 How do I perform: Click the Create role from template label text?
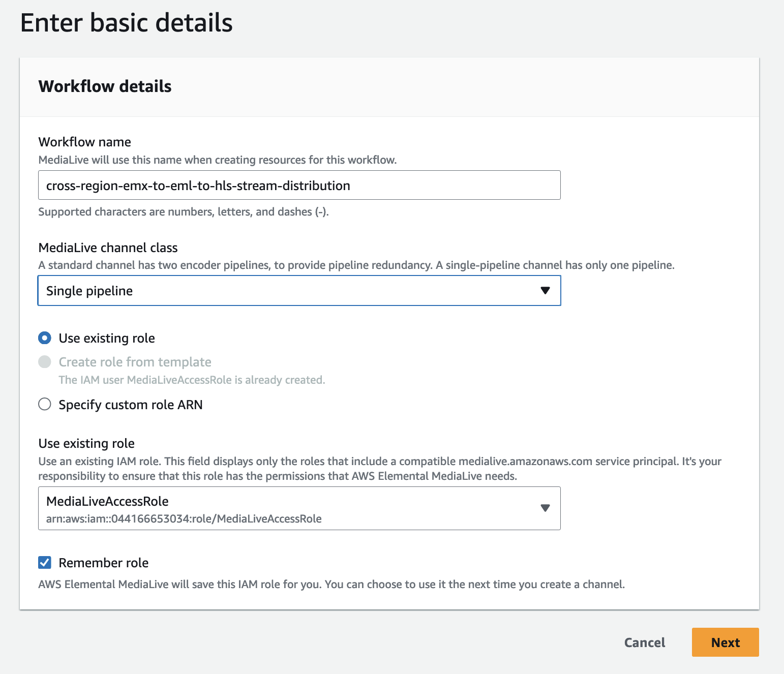click(x=135, y=362)
